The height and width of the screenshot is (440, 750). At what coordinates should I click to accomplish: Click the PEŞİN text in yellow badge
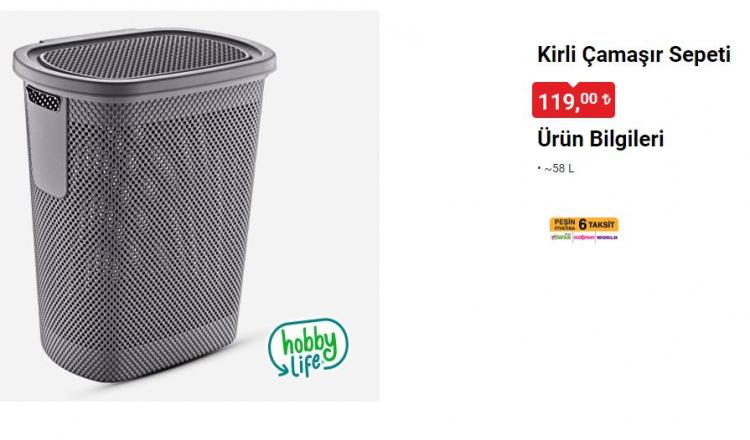click(564, 222)
